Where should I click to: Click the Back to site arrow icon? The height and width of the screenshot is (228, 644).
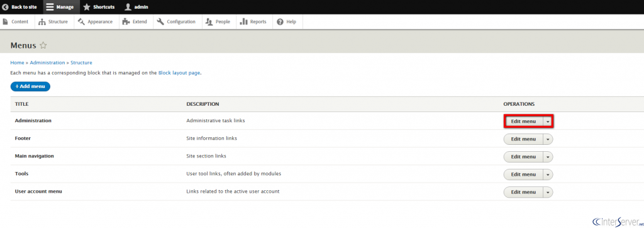5,7
